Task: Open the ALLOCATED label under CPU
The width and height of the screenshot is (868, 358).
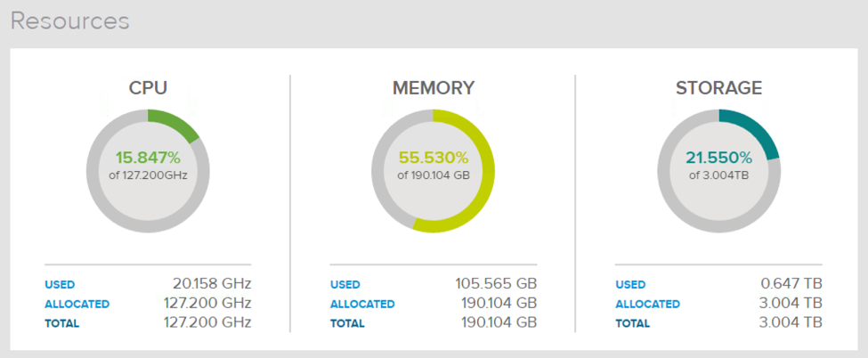Action: 77,304
